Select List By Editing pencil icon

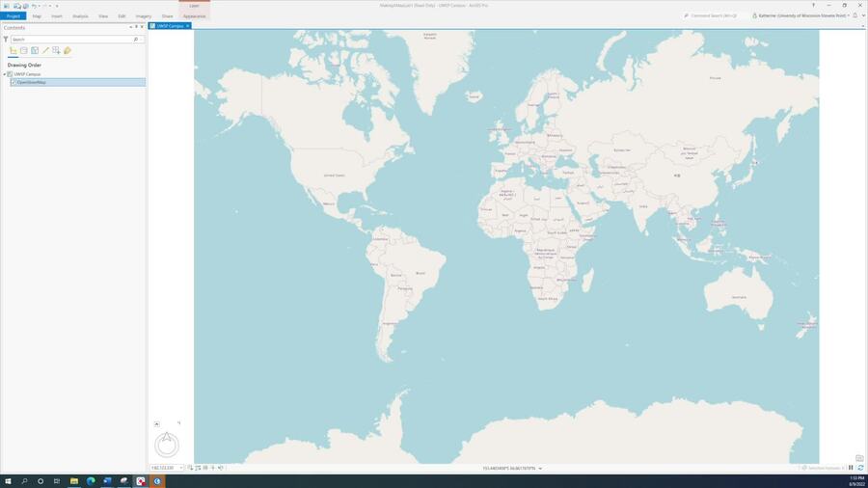click(x=46, y=50)
